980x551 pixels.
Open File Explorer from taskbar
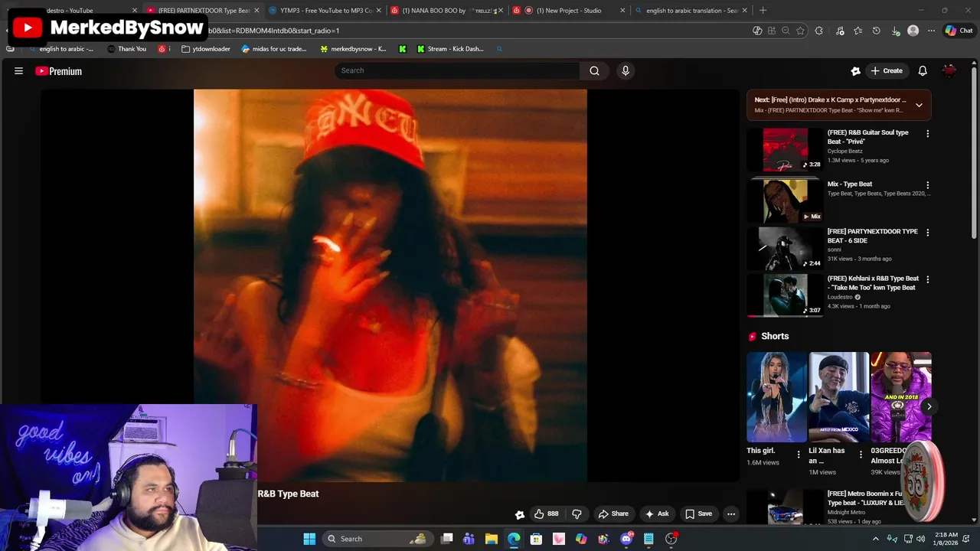(492, 539)
